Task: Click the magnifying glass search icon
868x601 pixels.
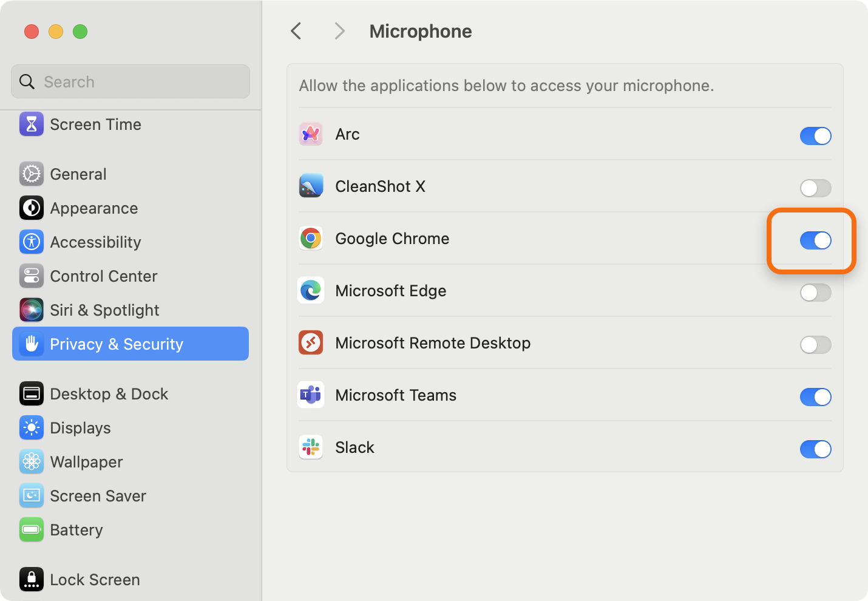Action: pyautogui.click(x=27, y=81)
